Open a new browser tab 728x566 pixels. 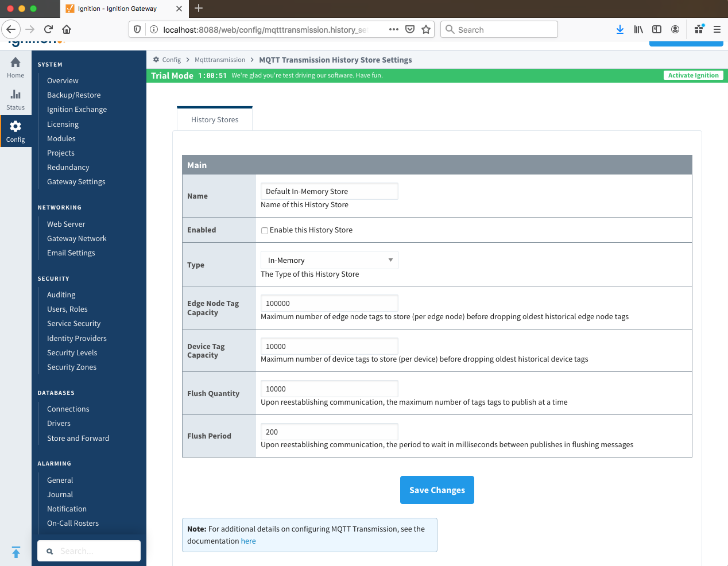click(199, 8)
